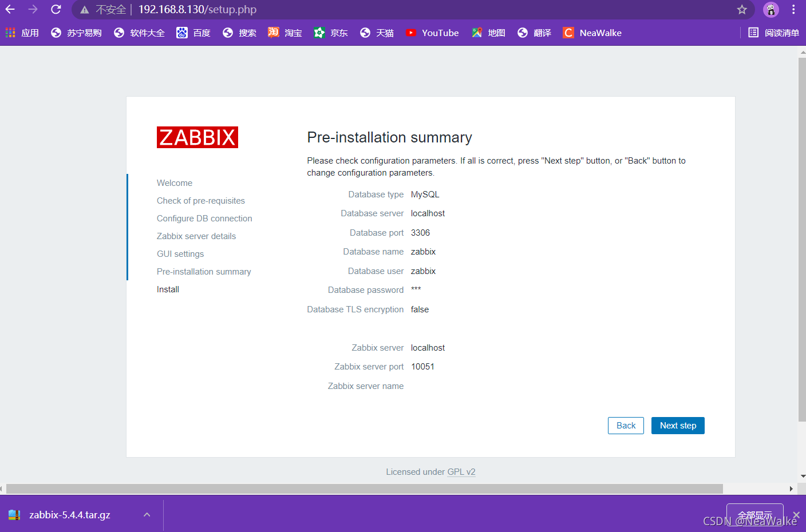The height and width of the screenshot is (532, 806).
Task: Open the Chrome three-dot menu
Action: click(x=793, y=9)
